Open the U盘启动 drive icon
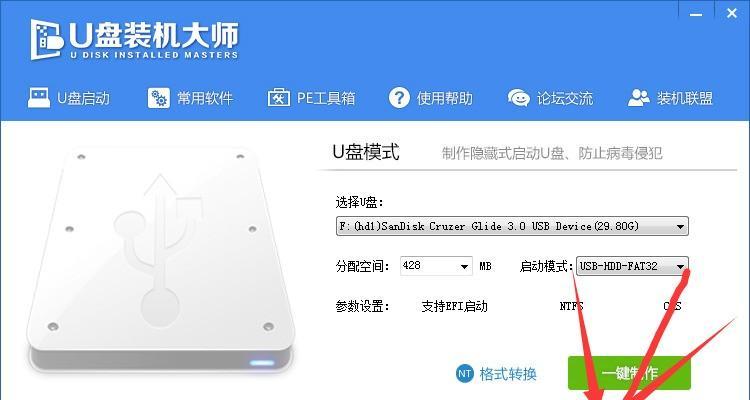This screenshot has height=400, width=750. coord(39,98)
